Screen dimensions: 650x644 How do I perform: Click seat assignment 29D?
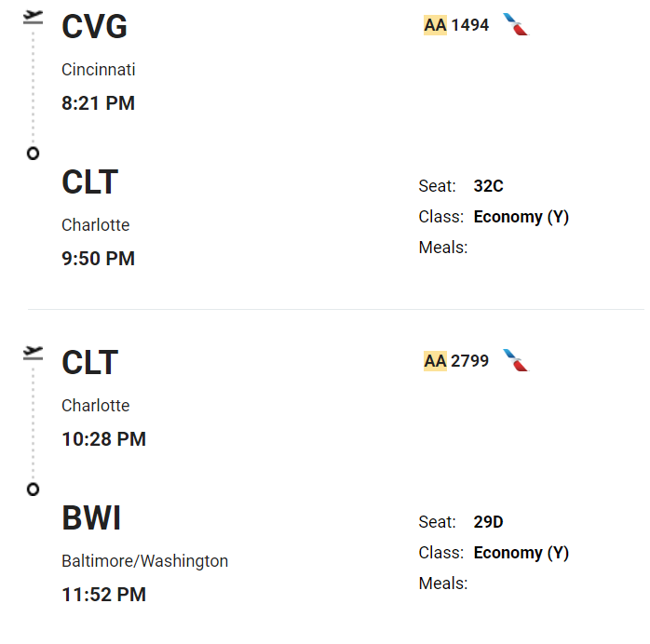point(488,522)
